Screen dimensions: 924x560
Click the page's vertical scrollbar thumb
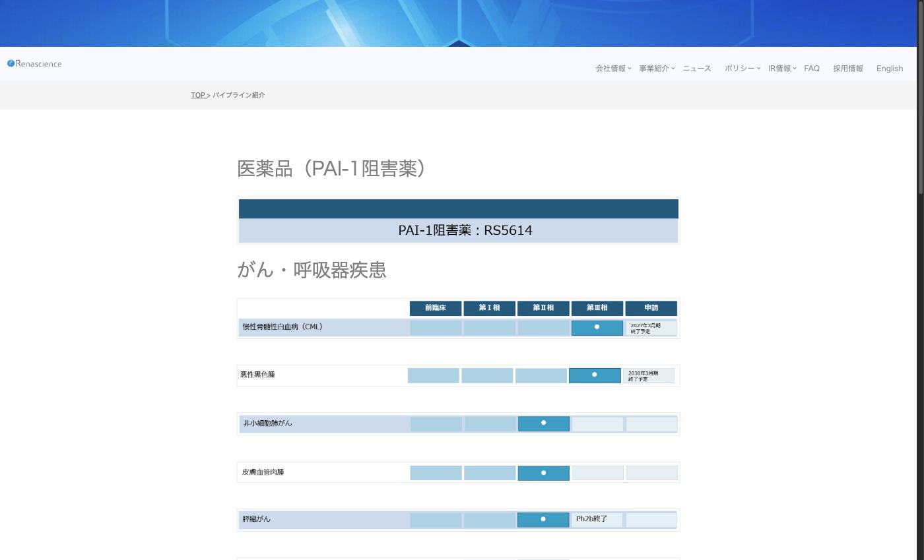(920, 96)
